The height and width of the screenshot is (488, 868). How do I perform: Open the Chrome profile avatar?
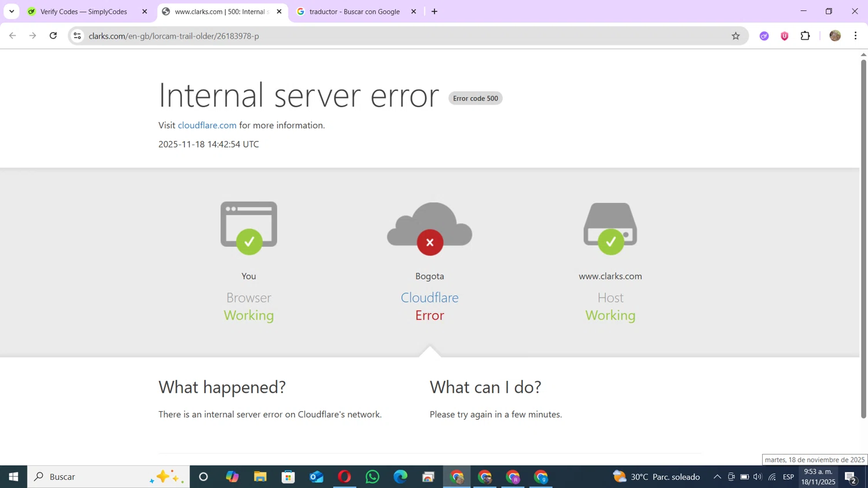point(835,36)
